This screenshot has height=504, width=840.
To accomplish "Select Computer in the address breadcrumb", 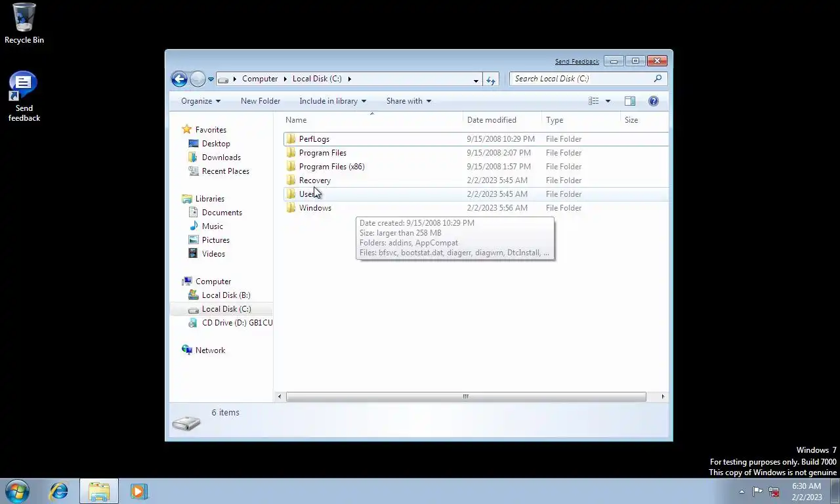I will (260, 79).
